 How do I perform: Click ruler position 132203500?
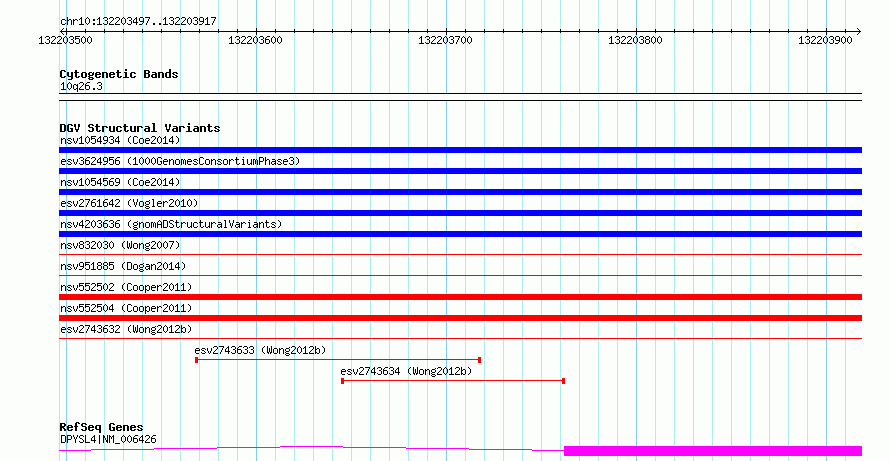click(x=65, y=40)
